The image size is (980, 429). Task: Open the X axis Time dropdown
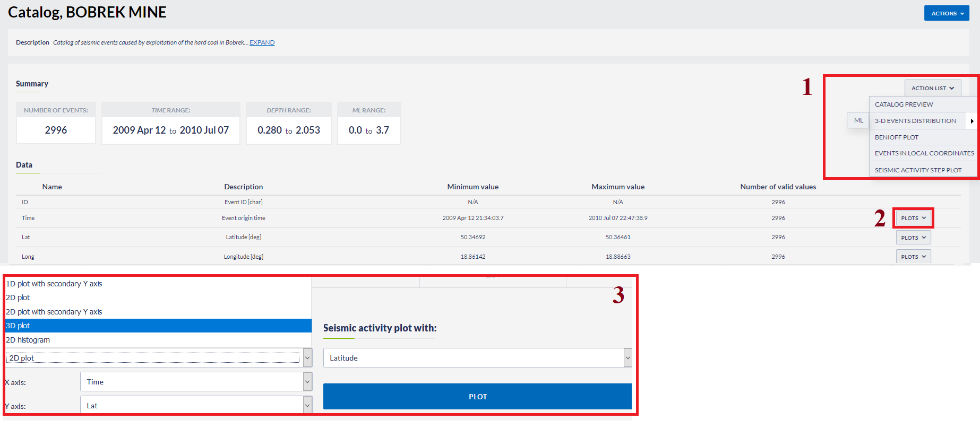[x=196, y=382]
